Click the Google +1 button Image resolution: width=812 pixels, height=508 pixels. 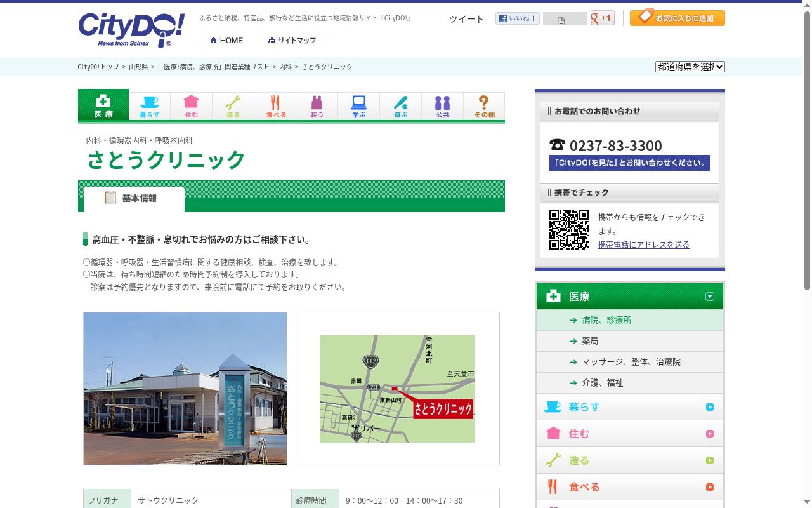(x=602, y=18)
